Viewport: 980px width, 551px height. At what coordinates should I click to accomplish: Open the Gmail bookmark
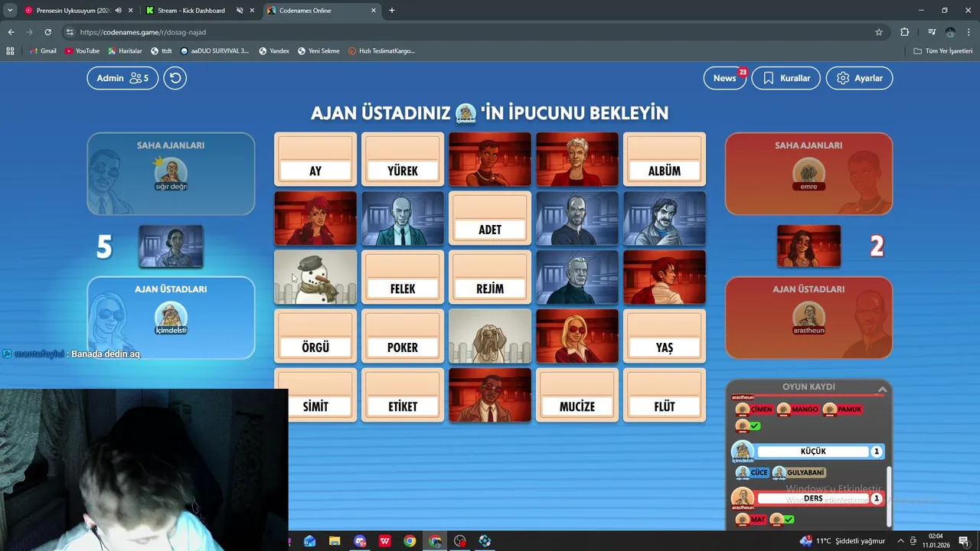43,51
